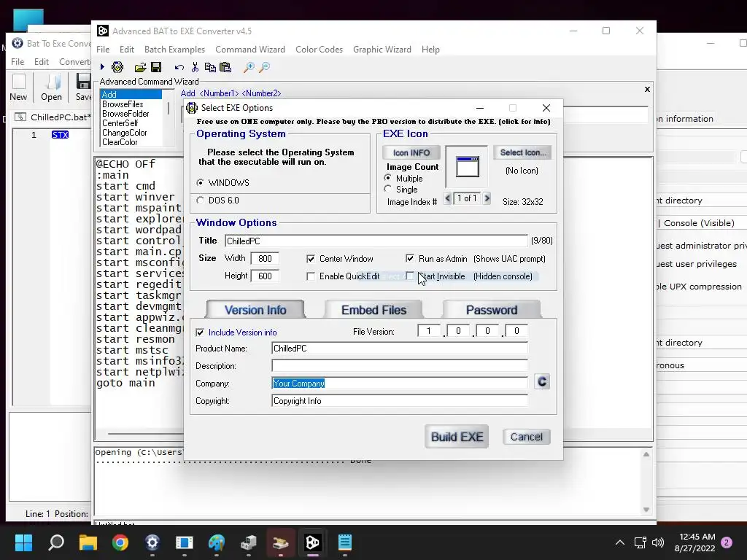This screenshot has height=560, width=747.
Task: Click the Build EXE gear icon in toolbar
Action: 117,67
